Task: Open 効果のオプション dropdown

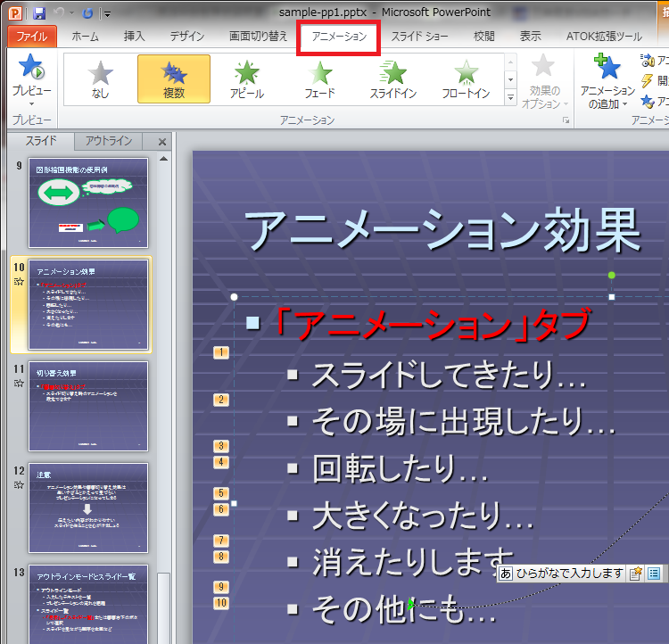Action: point(544,81)
